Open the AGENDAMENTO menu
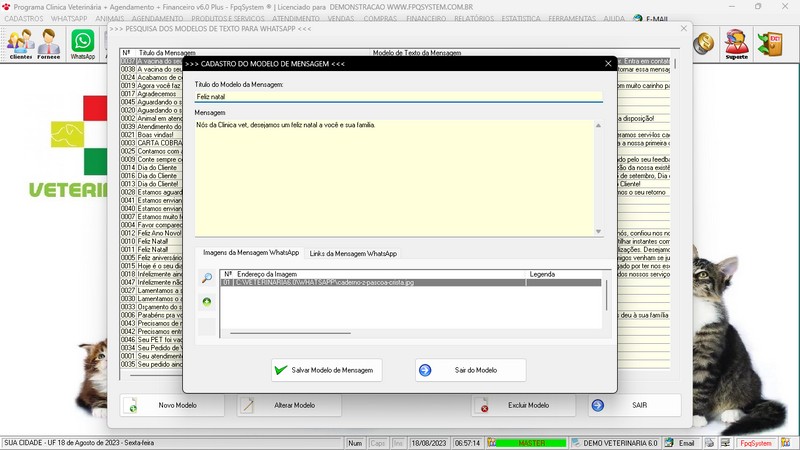Screen dimensions: 800x450 [x=157, y=19]
